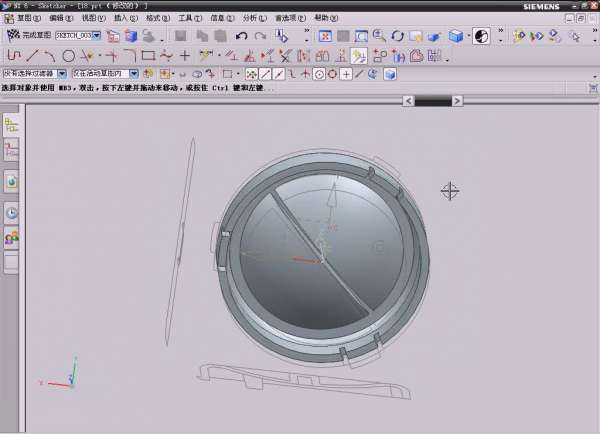Select the Point sketch tool
The height and width of the screenshot is (434, 600).
click(x=185, y=56)
